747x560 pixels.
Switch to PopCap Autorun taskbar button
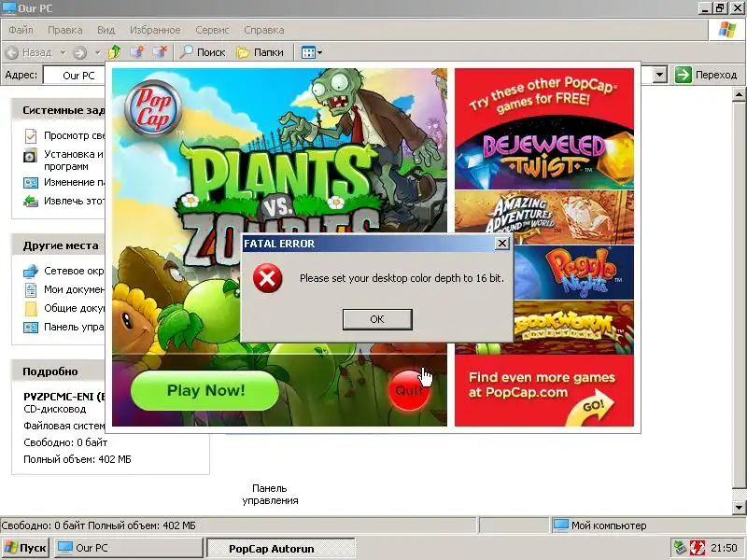click(x=281, y=548)
